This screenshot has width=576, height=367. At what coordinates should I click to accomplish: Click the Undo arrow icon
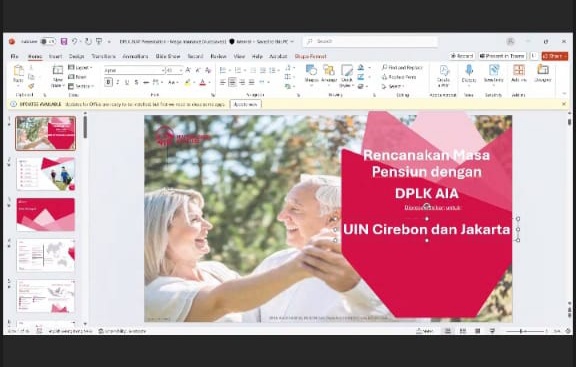pyautogui.click(x=75, y=42)
